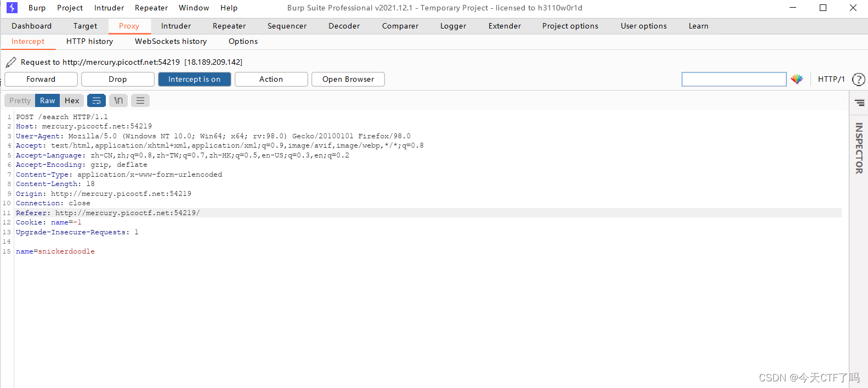Click the Open Browser button
Image resolution: width=868 pixels, height=388 pixels.
pyautogui.click(x=348, y=79)
